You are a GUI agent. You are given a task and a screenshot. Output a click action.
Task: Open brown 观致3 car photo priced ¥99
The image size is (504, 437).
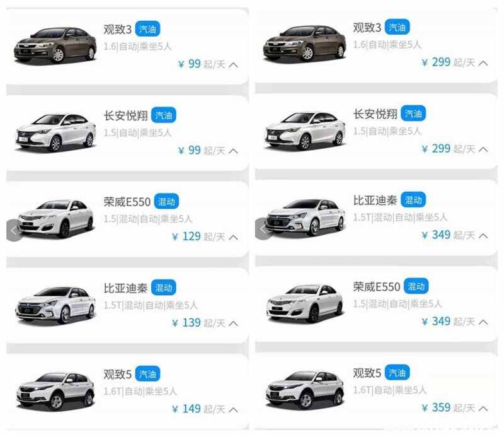(55, 45)
